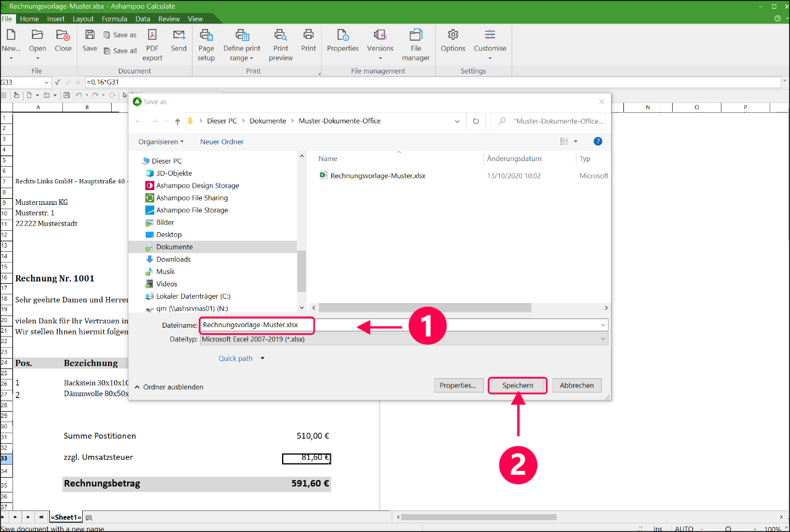Viewport: 790px width, 532px height.
Task: Switch to the View tab
Action: click(195, 19)
